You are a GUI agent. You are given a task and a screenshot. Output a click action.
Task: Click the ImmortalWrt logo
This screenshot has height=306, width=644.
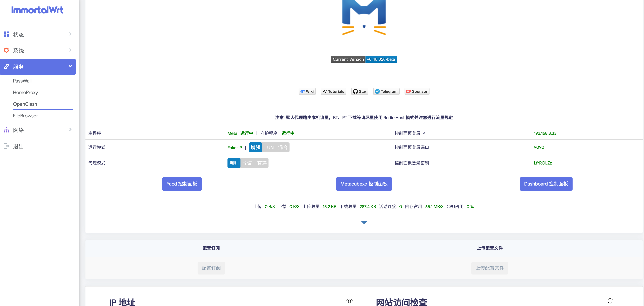tap(37, 10)
